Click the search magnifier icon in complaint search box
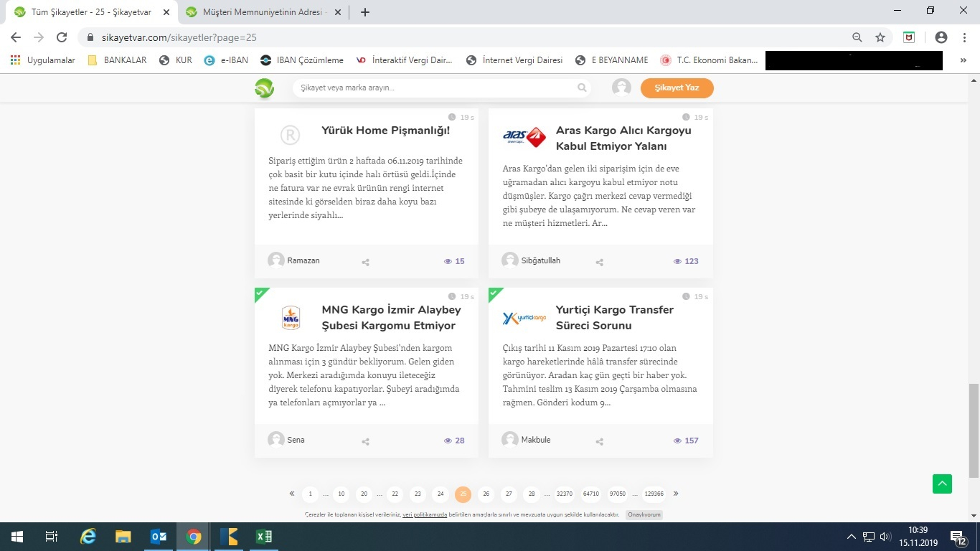 point(582,88)
